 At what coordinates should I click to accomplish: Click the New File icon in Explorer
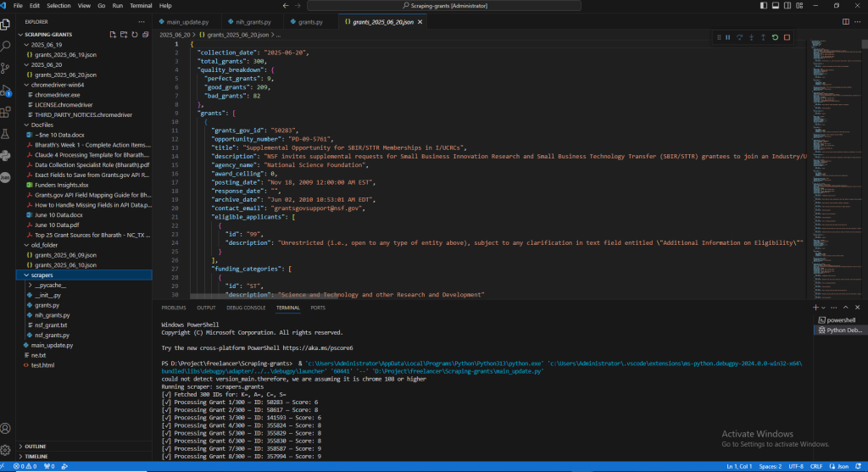(x=113, y=35)
